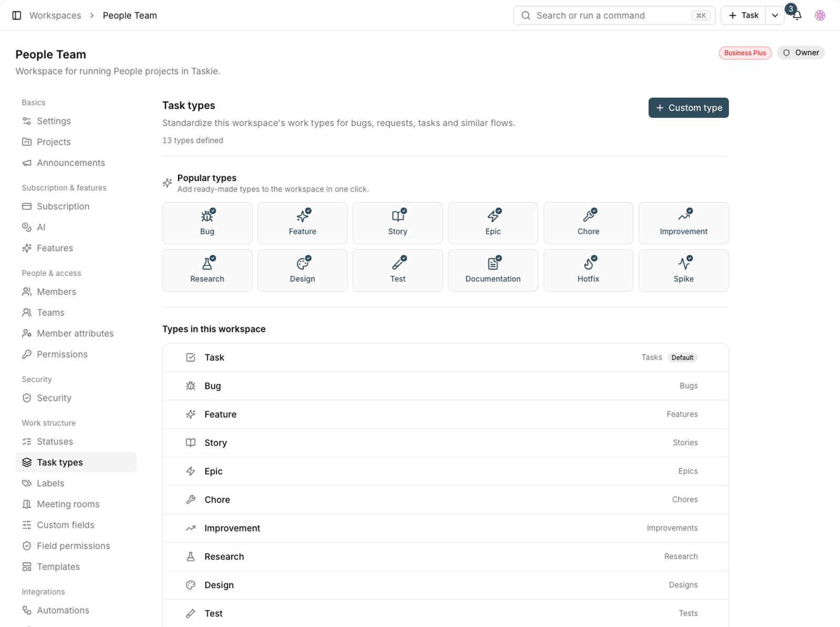Open Automations under Integrations

pos(76,610)
